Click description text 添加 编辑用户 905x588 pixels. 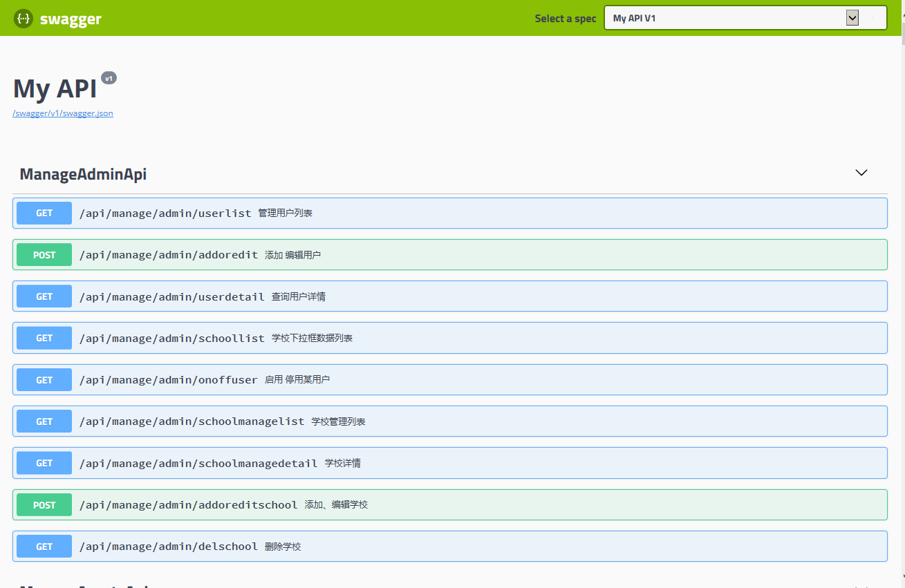click(x=292, y=255)
